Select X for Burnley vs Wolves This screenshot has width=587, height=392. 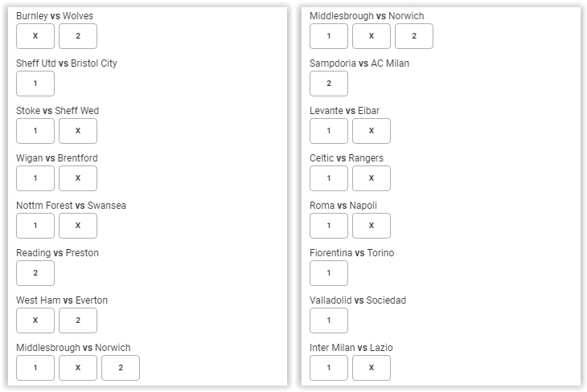35,36
